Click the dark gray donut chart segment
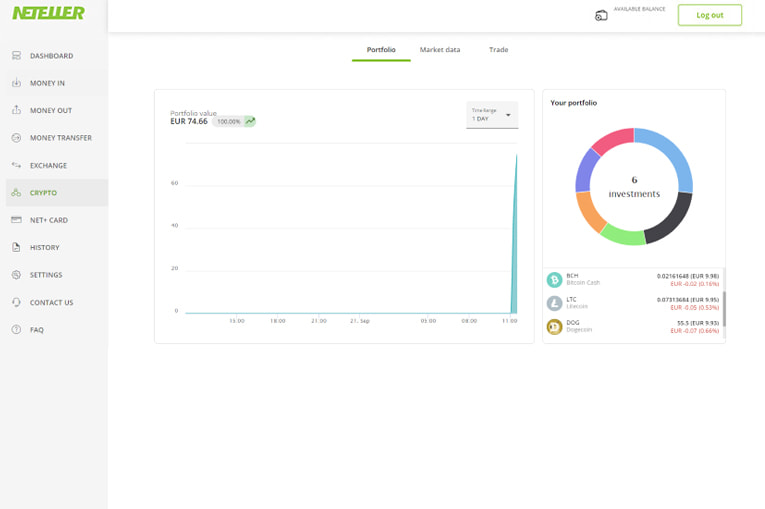 pyautogui.click(x=673, y=222)
